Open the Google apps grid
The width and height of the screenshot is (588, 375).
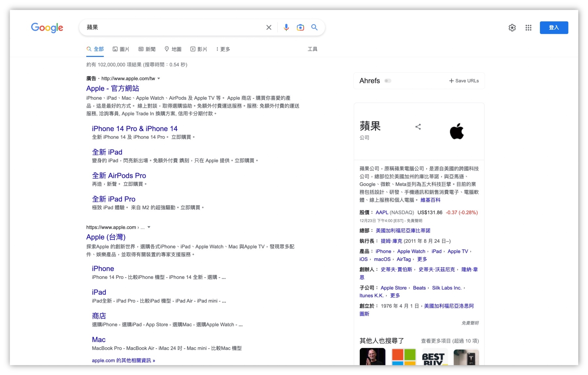click(528, 28)
